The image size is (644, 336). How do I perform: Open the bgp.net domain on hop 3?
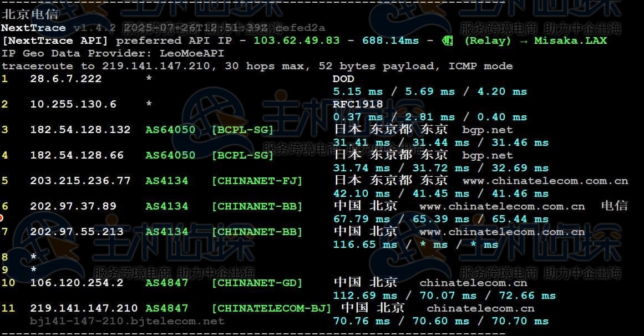[x=487, y=130]
